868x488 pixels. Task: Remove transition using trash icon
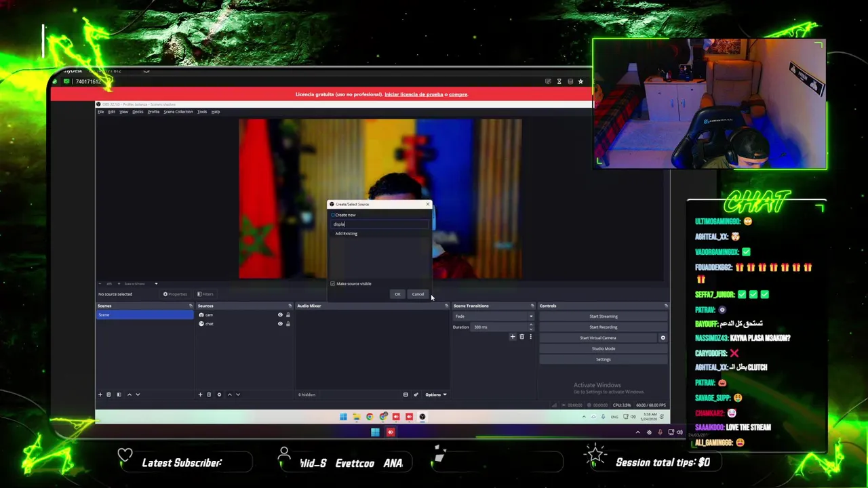pos(521,337)
